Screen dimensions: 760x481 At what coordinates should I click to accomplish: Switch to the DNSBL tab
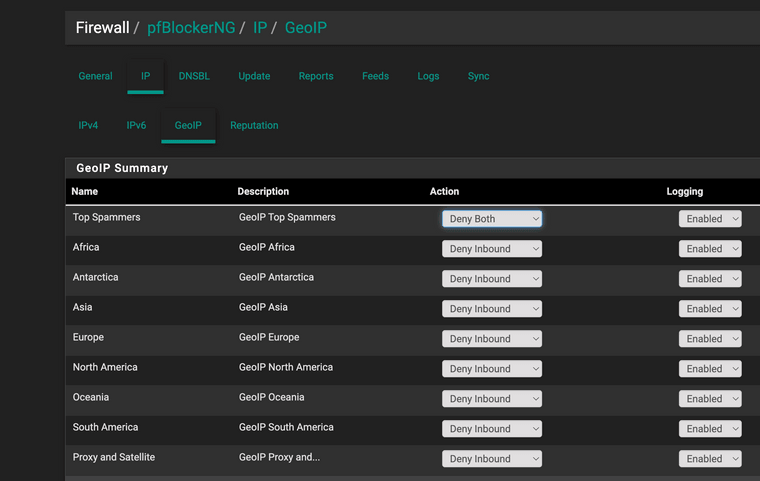[194, 76]
